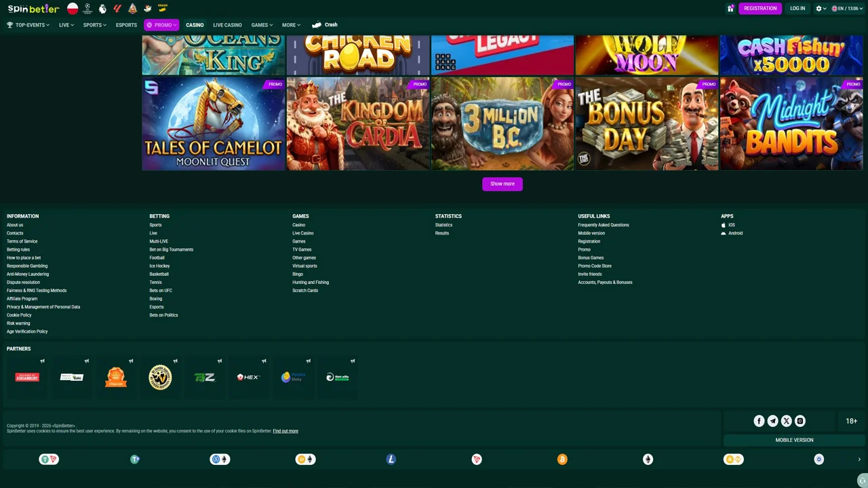This screenshot has height=488, width=868.
Task: Open the Premier League lion icon
Action: click(102, 9)
